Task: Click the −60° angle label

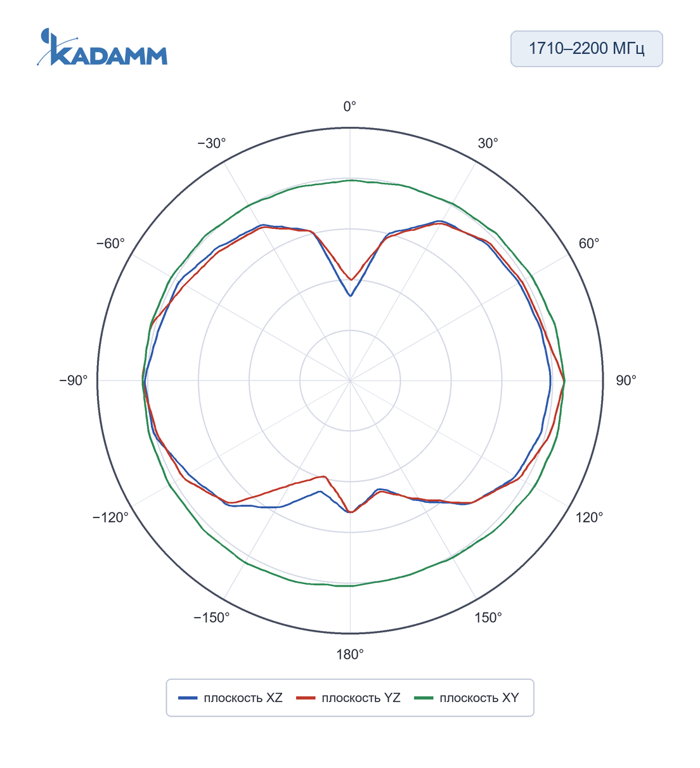Action: [x=111, y=244]
